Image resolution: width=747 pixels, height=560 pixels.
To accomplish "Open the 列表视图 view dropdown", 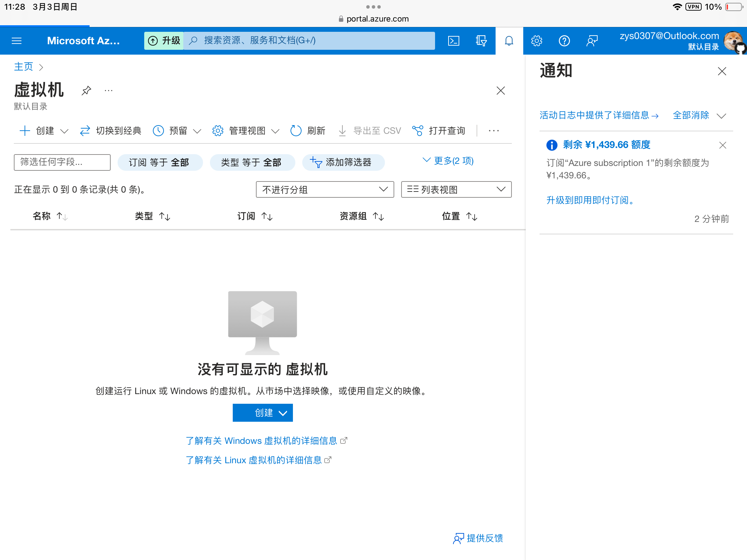I will pyautogui.click(x=456, y=189).
